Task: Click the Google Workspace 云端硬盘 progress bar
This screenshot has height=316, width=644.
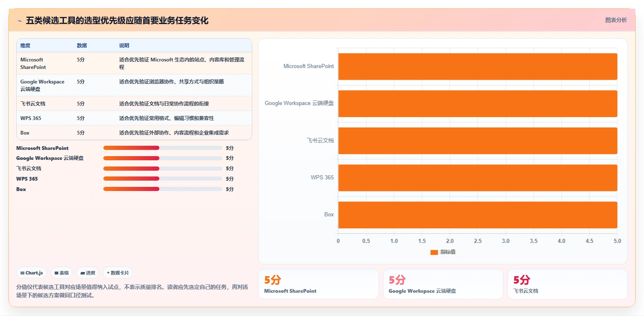Action: pos(163,158)
